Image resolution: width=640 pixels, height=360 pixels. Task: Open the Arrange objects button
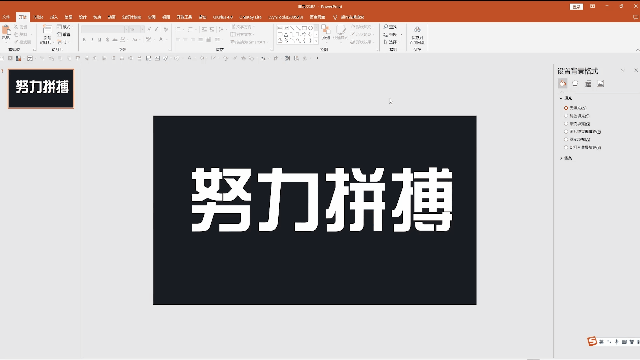(x=326, y=33)
